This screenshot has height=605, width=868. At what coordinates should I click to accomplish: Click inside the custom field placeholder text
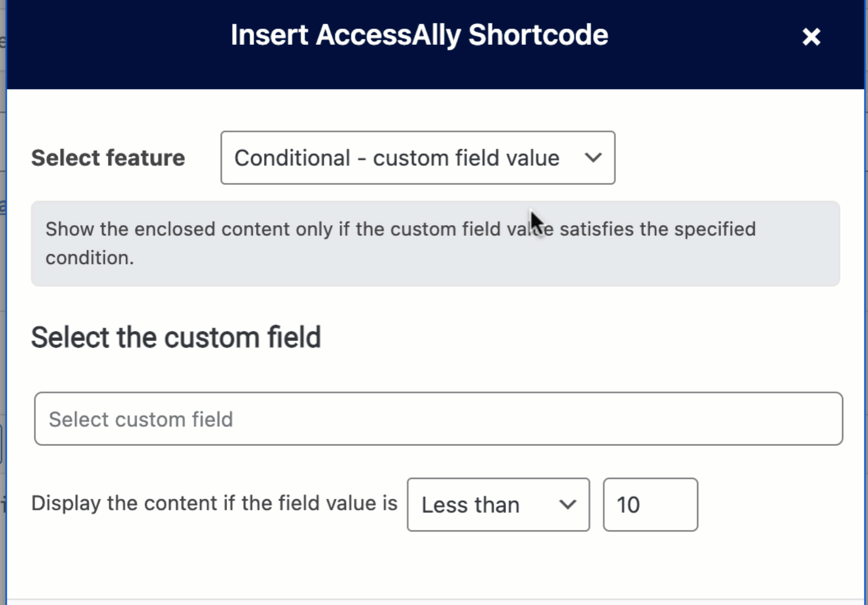pyautogui.click(x=141, y=418)
